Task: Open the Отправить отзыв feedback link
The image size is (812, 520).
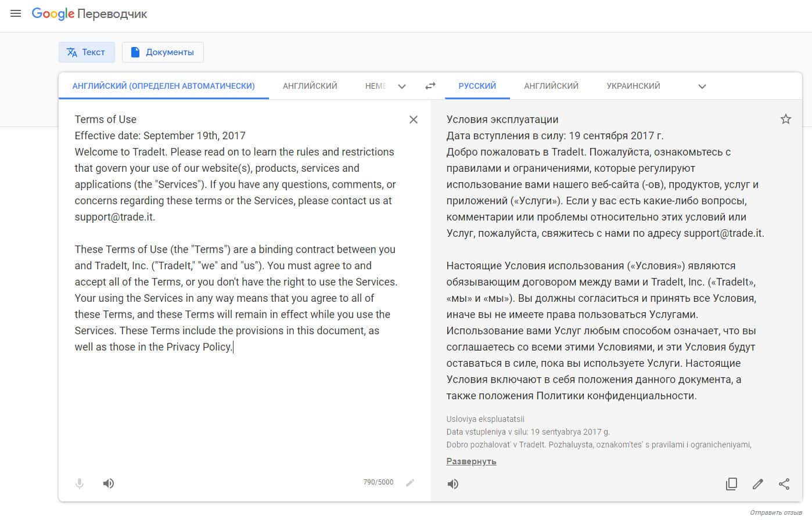Action: pyautogui.click(x=776, y=513)
